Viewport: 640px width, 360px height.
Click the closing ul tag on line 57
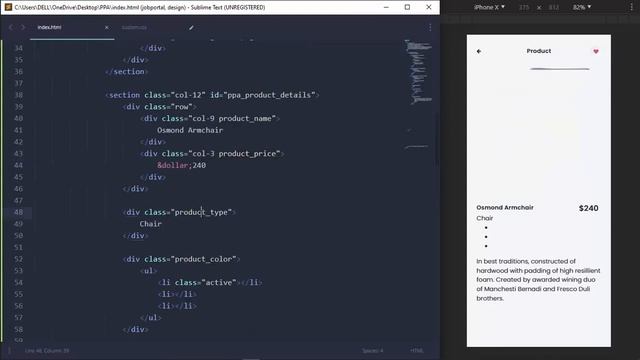(x=151, y=318)
